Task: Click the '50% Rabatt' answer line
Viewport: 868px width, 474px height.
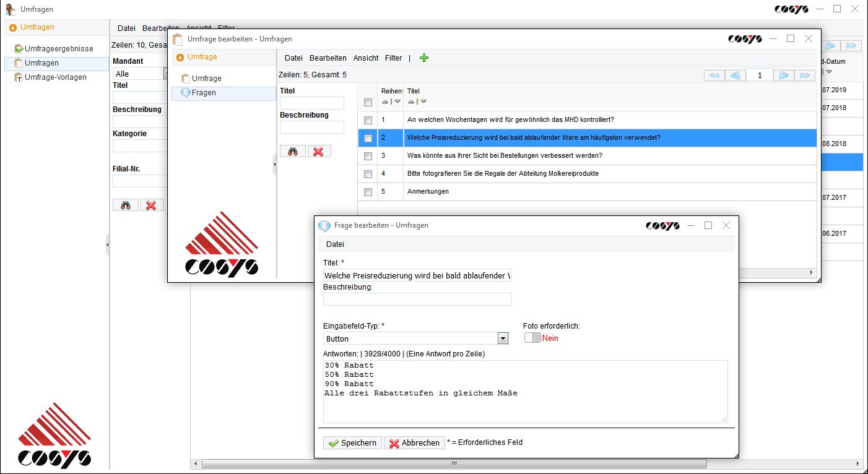Action: pyautogui.click(x=349, y=374)
